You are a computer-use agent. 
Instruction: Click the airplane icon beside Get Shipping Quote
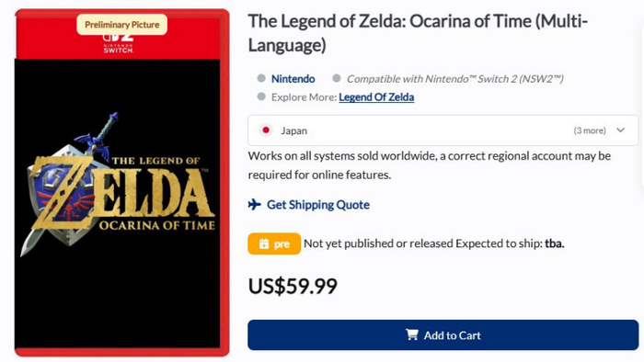(255, 204)
